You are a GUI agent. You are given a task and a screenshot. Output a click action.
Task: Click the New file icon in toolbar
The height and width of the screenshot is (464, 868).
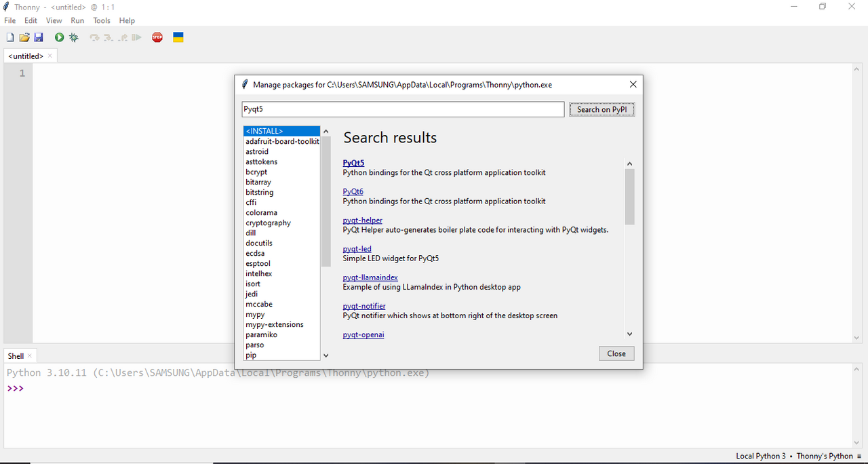(x=9, y=37)
